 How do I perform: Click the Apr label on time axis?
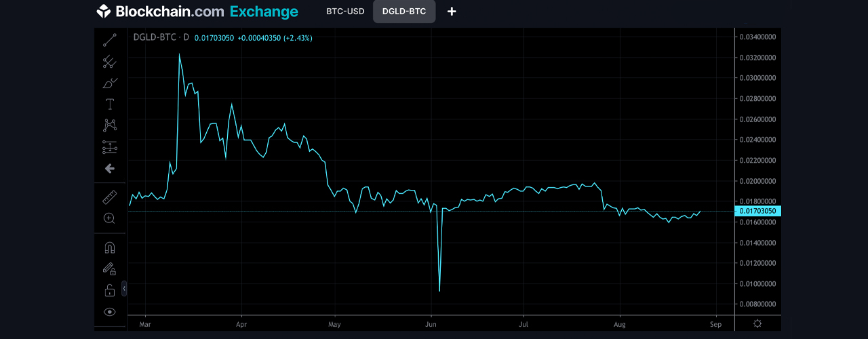coord(241,324)
